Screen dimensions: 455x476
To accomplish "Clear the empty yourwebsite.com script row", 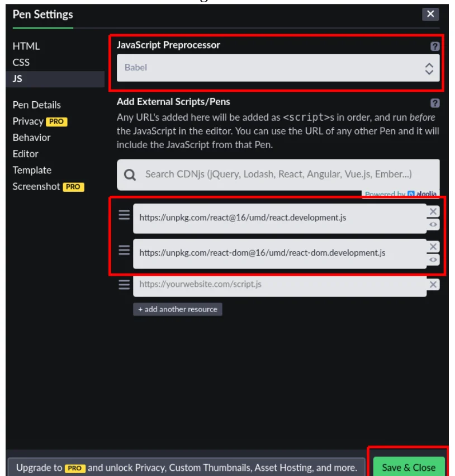I will (433, 285).
